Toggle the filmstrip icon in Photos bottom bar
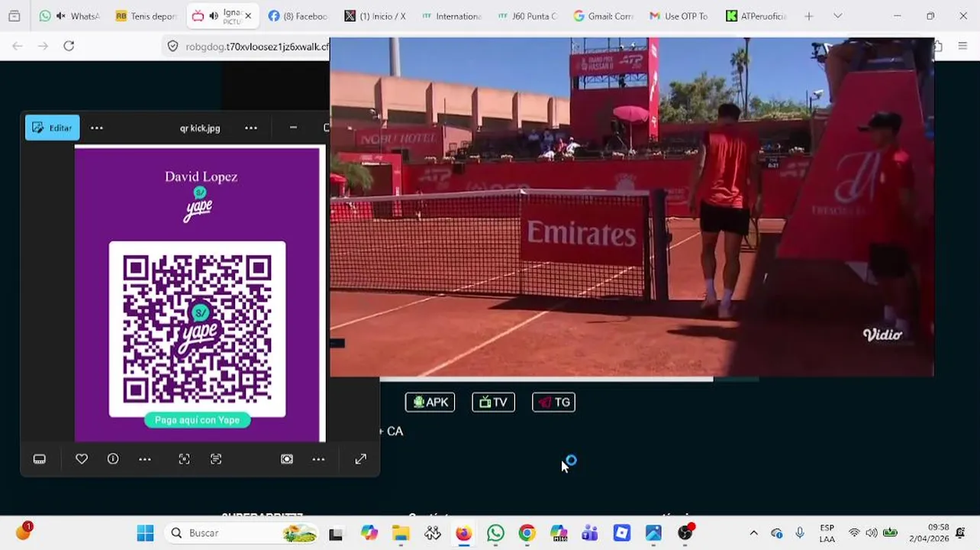Viewport: 980px width, 550px height. pos(40,459)
